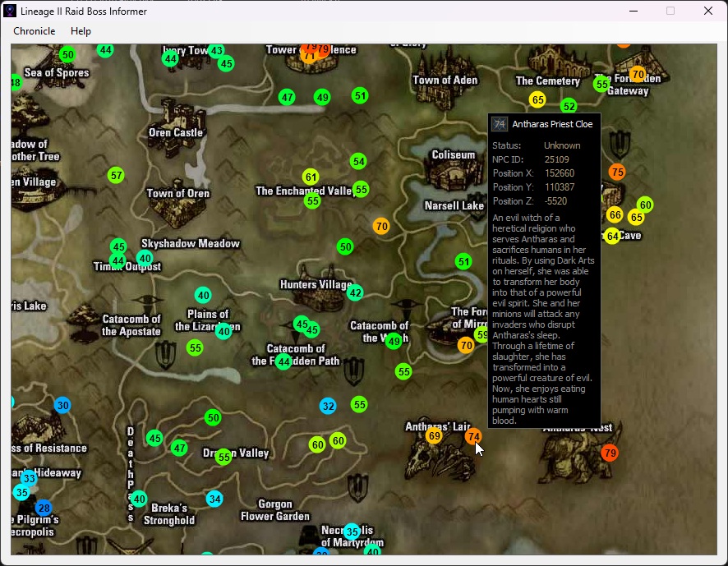This screenshot has width=728, height=566.
Task: Select level 61 marker above Enchanted Valley
Action: [311, 177]
